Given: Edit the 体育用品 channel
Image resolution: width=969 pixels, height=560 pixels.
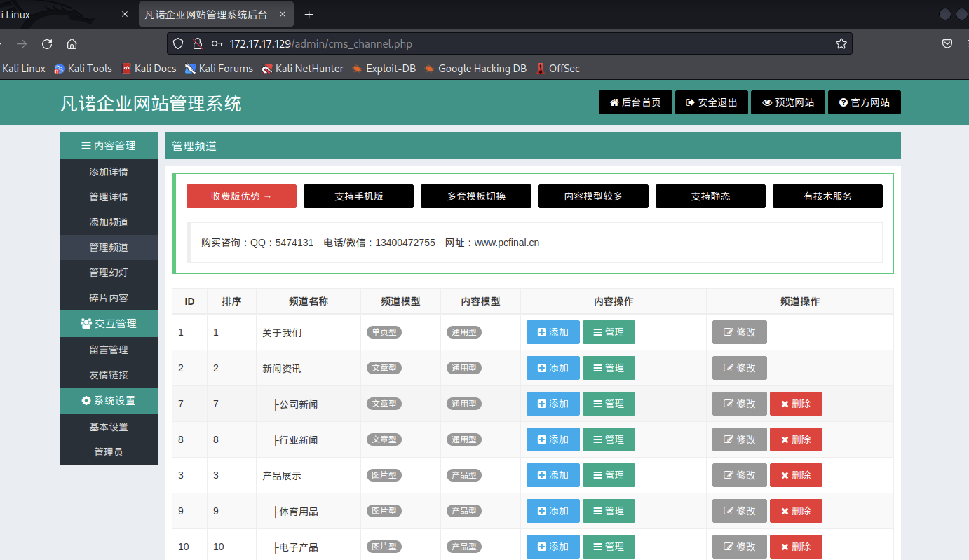Looking at the screenshot, I should point(739,511).
